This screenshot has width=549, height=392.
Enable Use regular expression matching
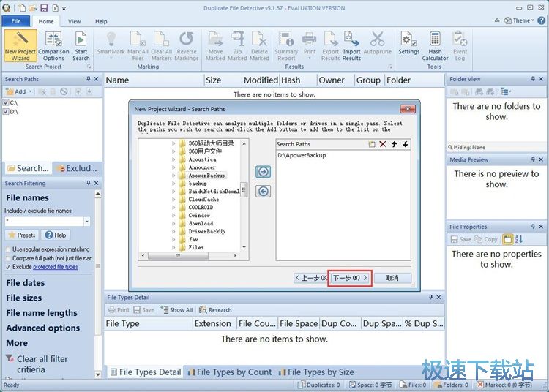coord(8,249)
